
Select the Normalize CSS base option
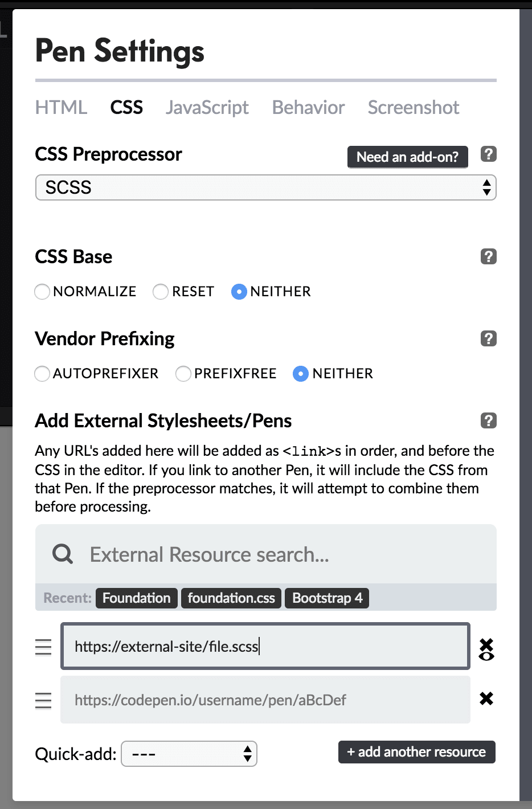coord(42,292)
